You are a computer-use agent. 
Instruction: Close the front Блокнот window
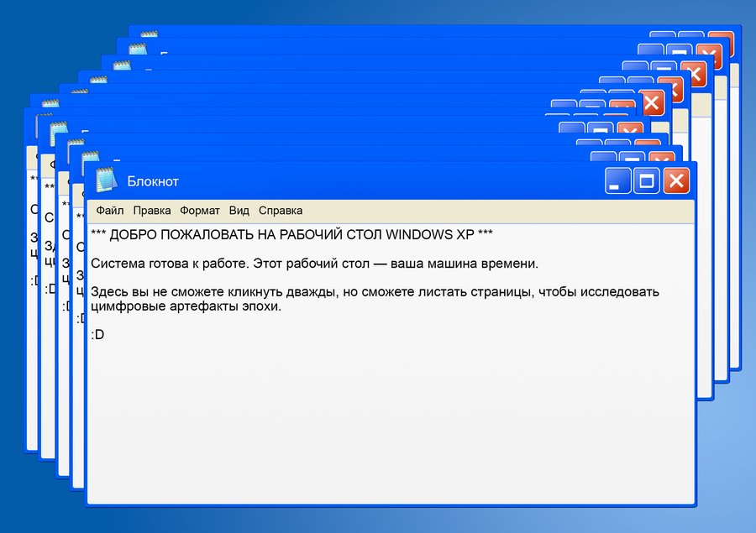click(x=676, y=181)
